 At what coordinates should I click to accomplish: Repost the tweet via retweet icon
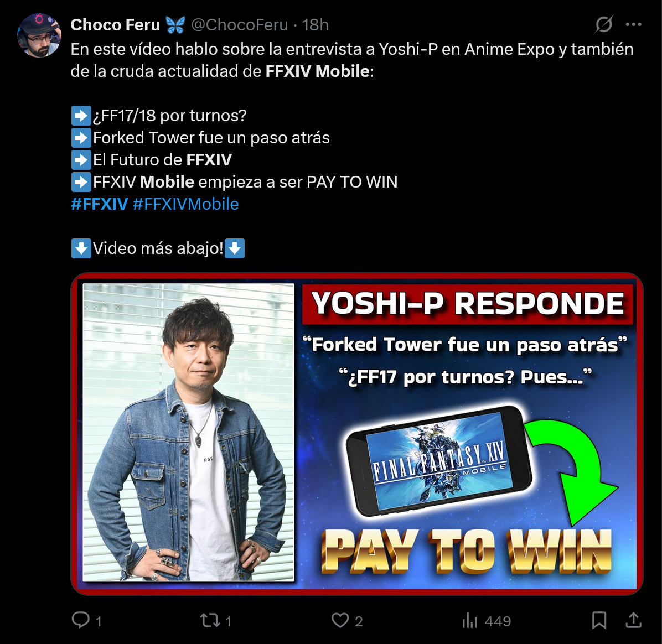210,620
